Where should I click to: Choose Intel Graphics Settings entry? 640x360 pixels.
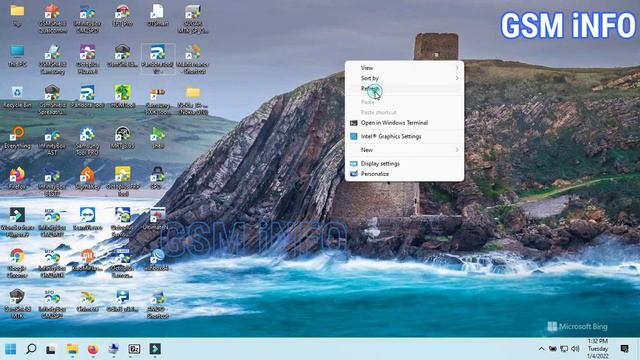click(x=404, y=136)
